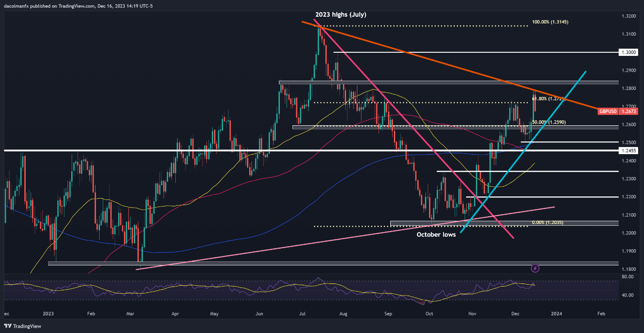
Task: Click the Nov label on the time axis
Action: pos(472,313)
